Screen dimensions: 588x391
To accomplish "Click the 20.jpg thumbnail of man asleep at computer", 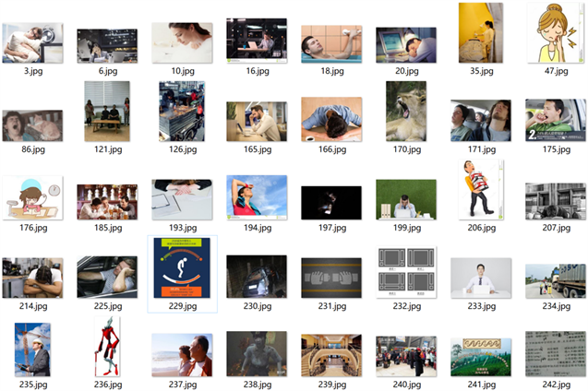I will point(406,45).
